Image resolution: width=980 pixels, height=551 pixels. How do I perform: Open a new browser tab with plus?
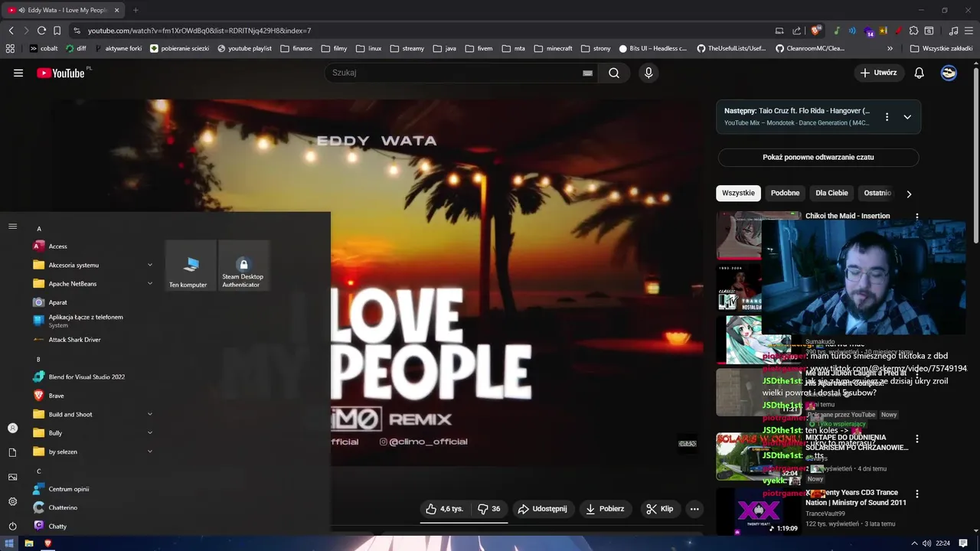136,10
